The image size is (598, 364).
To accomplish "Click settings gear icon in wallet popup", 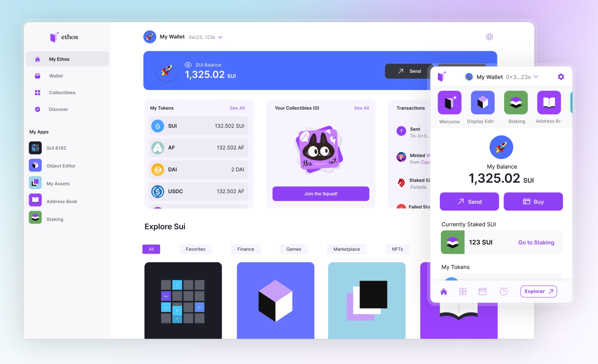I will [x=561, y=77].
